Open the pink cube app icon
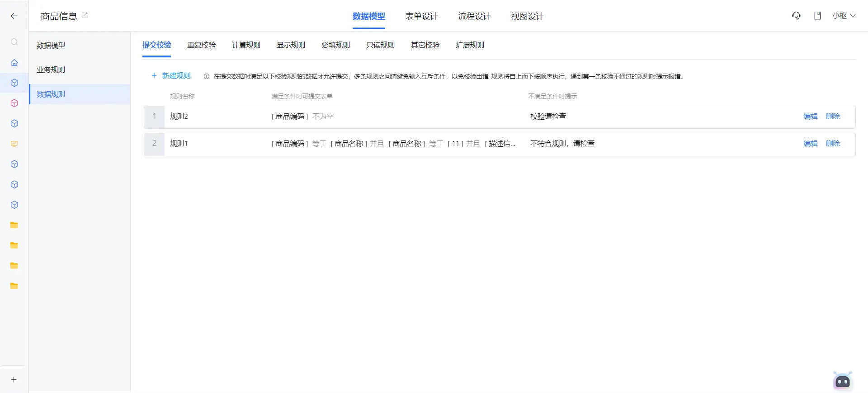The height and width of the screenshot is (393, 868). [14, 103]
